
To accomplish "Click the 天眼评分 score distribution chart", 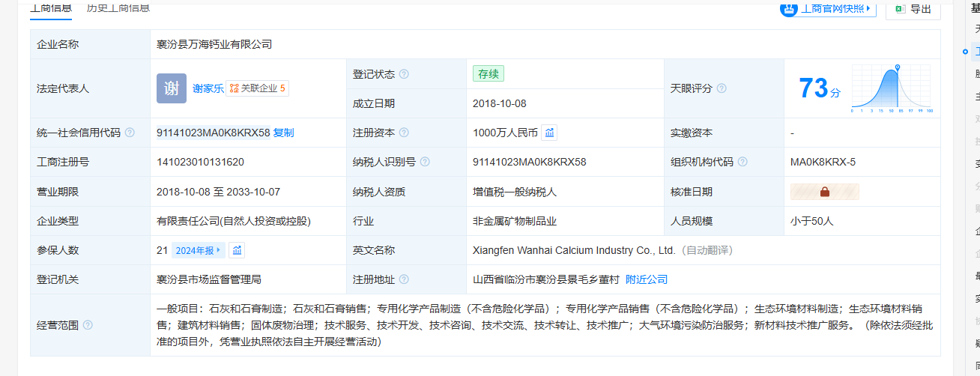I will click(892, 88).
